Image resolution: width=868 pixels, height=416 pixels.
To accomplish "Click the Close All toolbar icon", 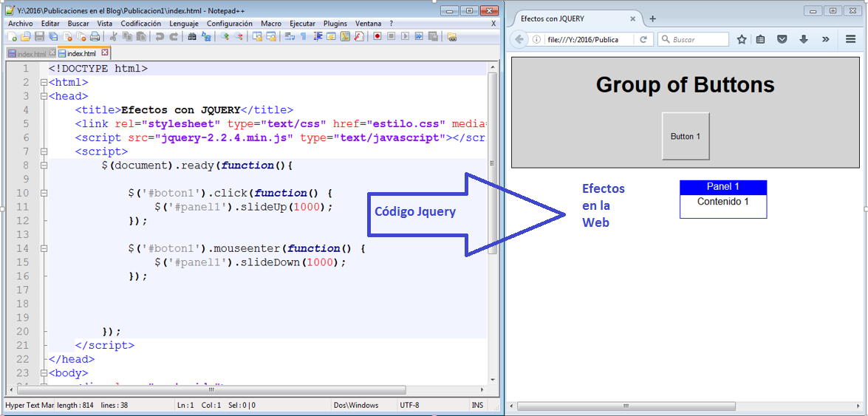I will (81, 37).
